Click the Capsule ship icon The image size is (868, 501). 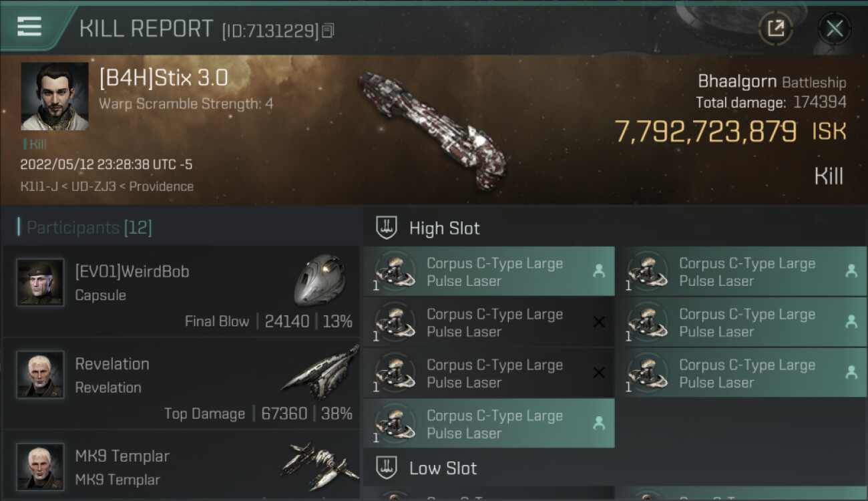319,279
